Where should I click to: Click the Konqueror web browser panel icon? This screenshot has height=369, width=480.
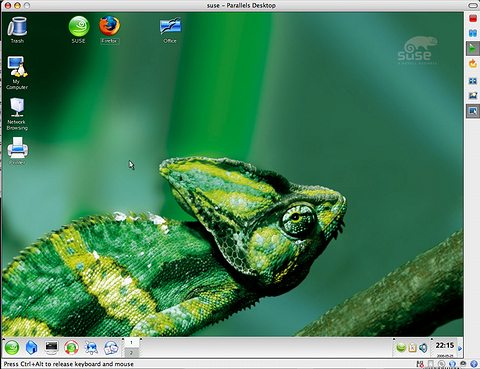point(91,348)
